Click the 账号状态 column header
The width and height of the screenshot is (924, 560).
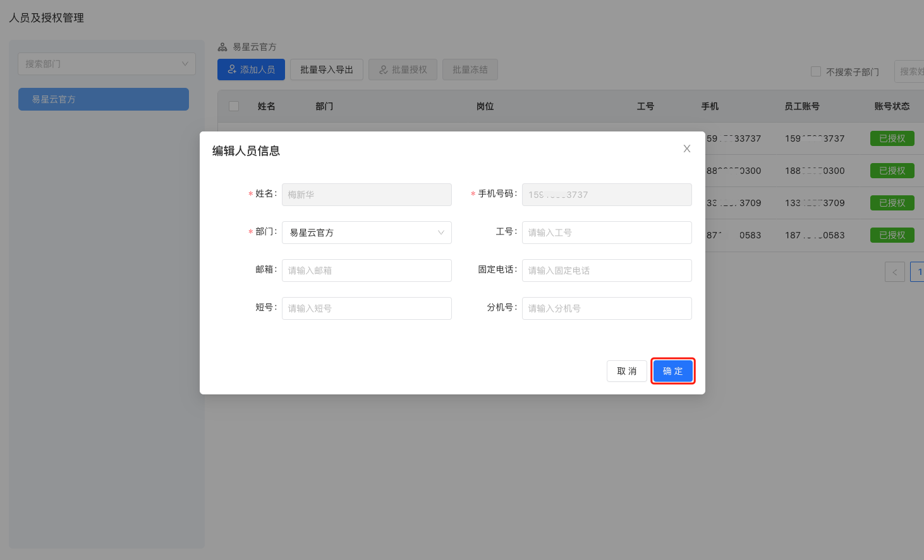892,106
